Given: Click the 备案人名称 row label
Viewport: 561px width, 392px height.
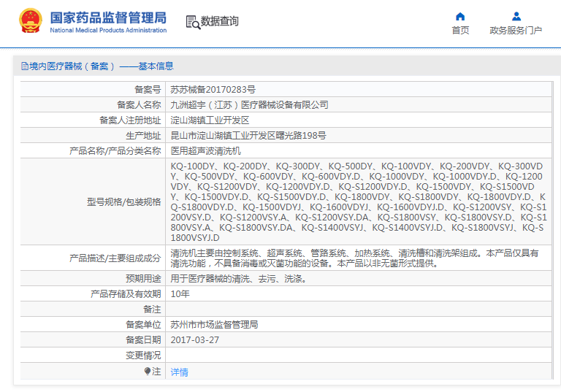Looking at the screenshot, I should point(139,105).
